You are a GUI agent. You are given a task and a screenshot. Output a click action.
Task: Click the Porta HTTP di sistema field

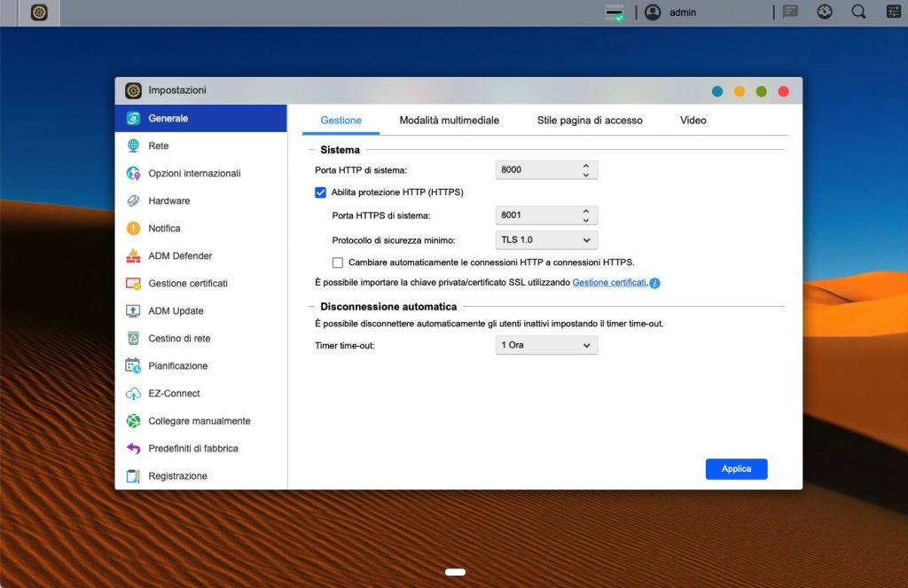point(536,169)
